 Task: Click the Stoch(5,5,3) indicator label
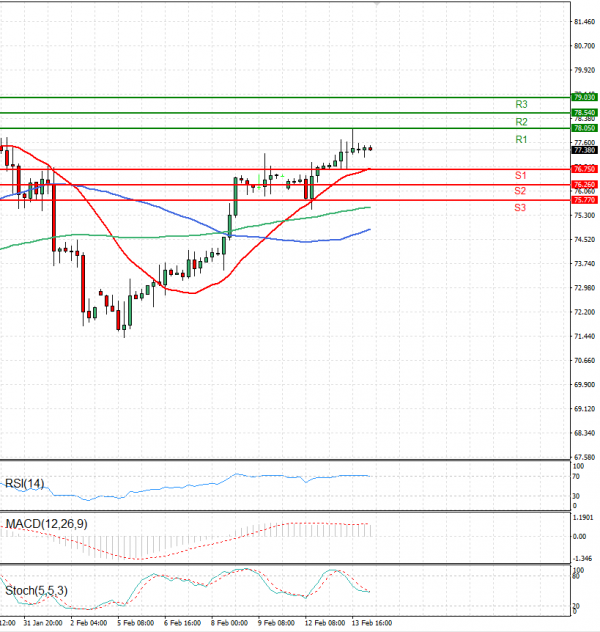[36, 591]
